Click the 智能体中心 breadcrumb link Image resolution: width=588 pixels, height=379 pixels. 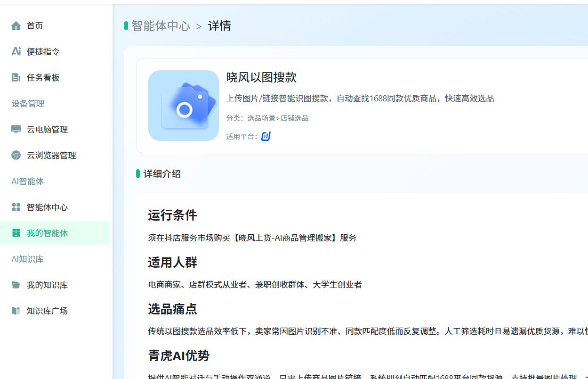point(161,26)
